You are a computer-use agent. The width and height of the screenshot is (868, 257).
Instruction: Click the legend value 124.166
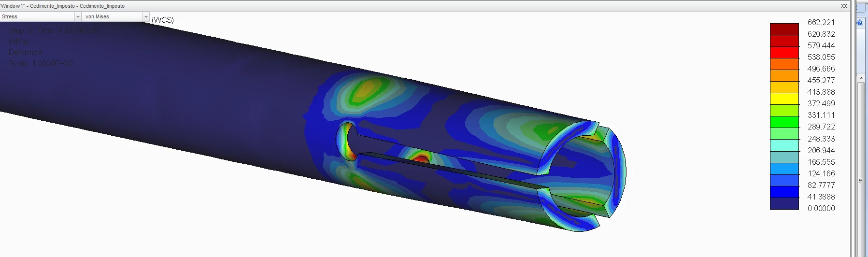tap(821, 173)
